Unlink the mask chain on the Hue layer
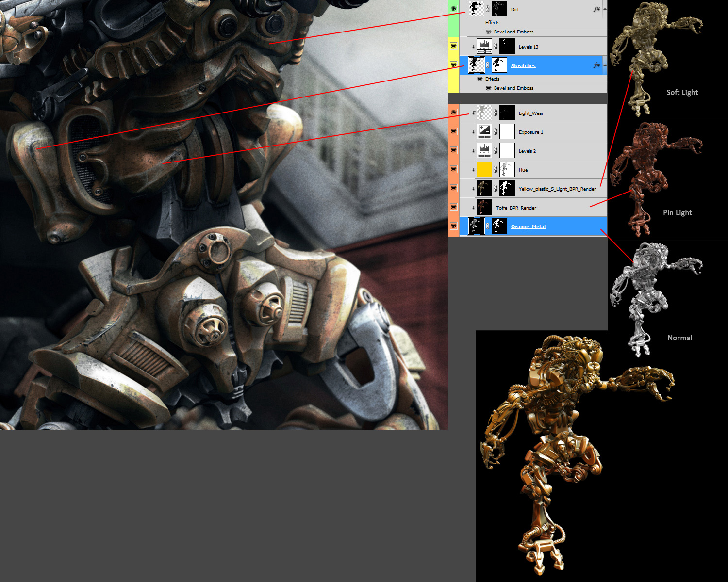728x582 pixels. [x=496, y=170]
